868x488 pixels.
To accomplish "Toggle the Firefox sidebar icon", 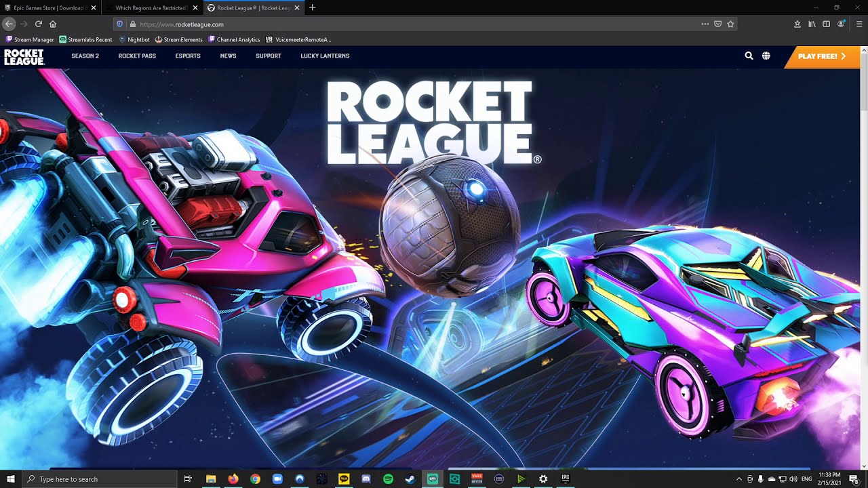I will click(x=826, y=24).
